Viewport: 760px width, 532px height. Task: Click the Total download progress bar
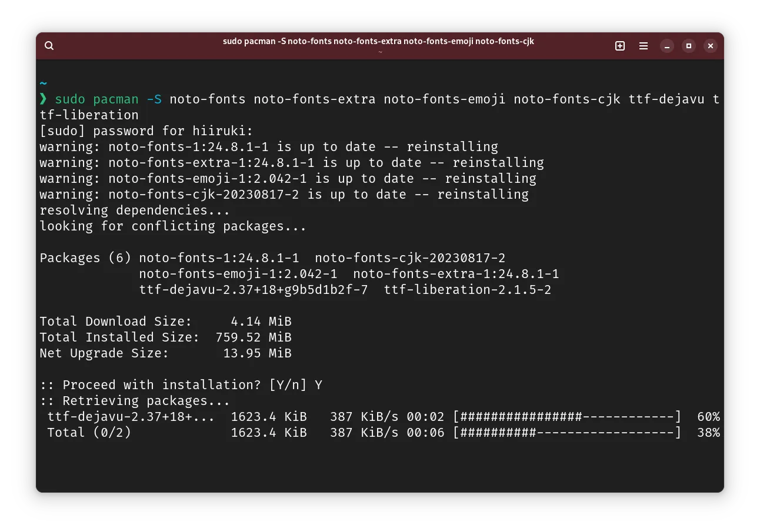[x=567, y=432]
